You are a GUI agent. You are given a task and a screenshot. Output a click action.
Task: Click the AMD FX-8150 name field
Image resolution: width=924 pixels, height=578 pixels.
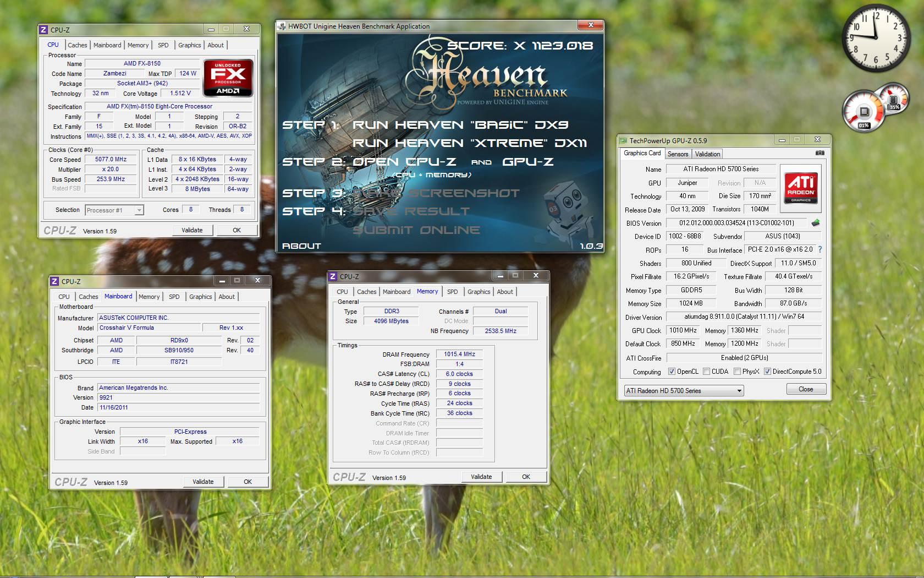(142, 63)
